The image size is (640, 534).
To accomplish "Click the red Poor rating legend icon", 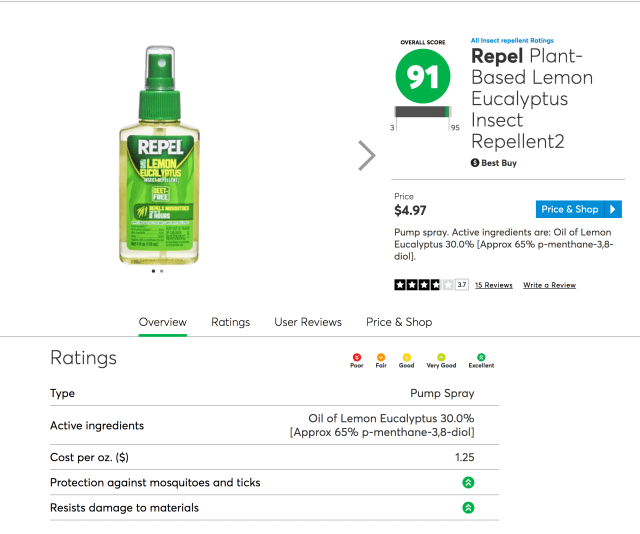I will point(357,357).
